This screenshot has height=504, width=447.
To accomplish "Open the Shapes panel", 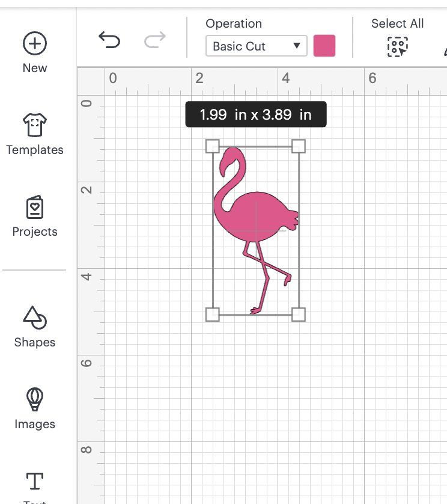I will coord(35,327).
